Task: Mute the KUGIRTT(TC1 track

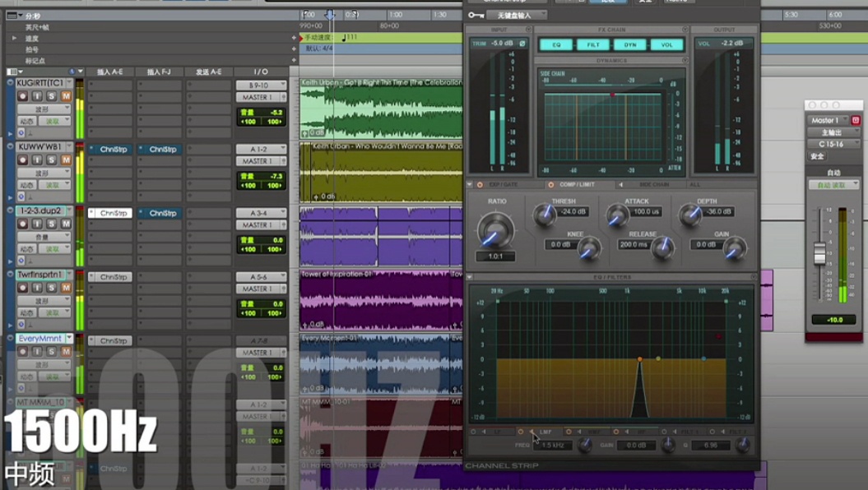Action: coord(66,96)
